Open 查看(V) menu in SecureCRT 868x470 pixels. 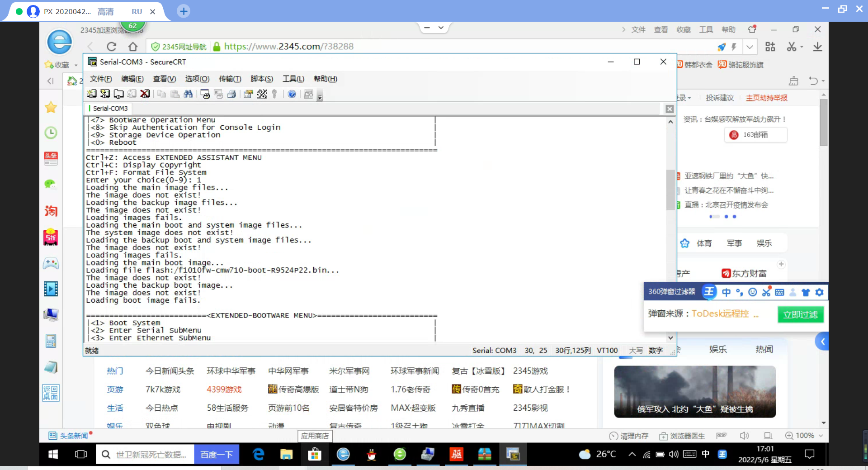click(x=164, y=79)
